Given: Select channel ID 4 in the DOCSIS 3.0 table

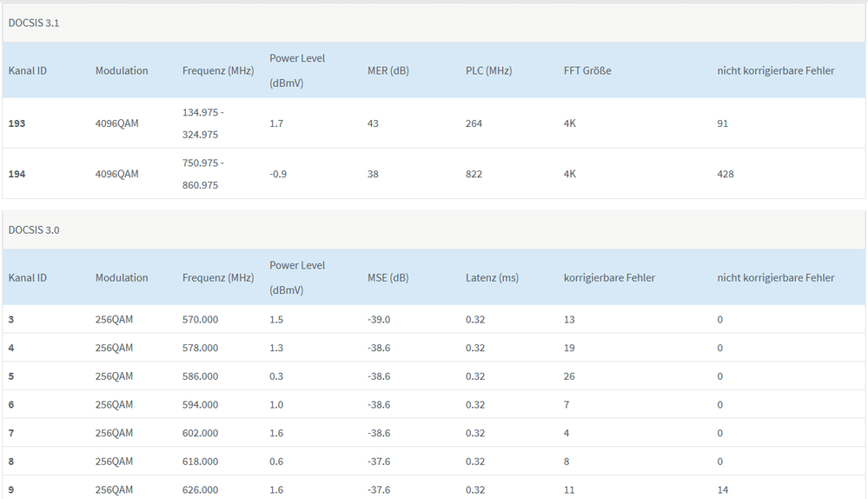Looking at the screenshot, I should 11,348.
